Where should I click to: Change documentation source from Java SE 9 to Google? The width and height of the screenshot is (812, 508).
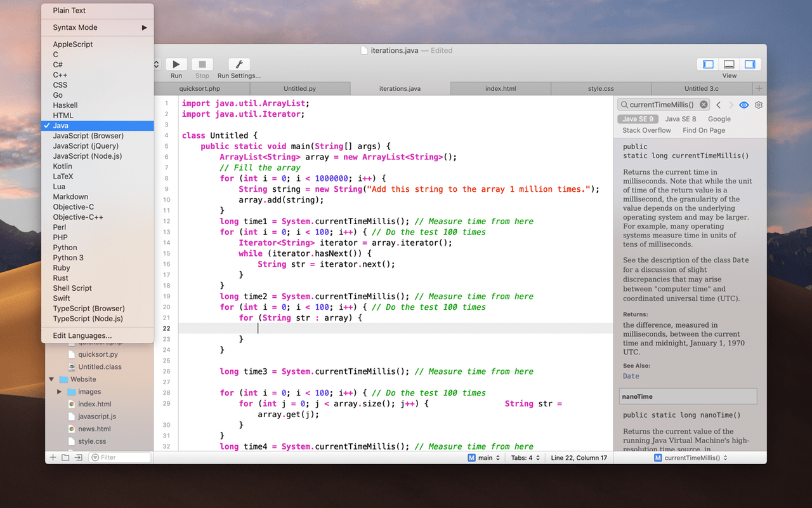point(719,119)
